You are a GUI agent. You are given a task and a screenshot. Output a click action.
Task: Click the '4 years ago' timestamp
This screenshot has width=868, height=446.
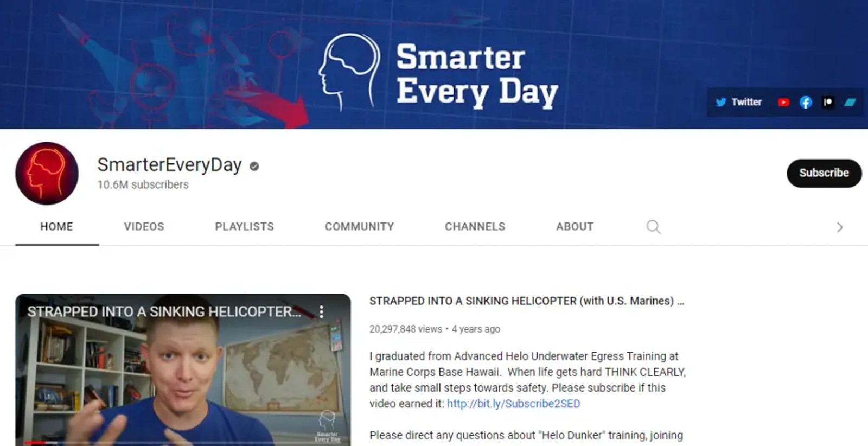pyautogui.click(x=476, y=329)
